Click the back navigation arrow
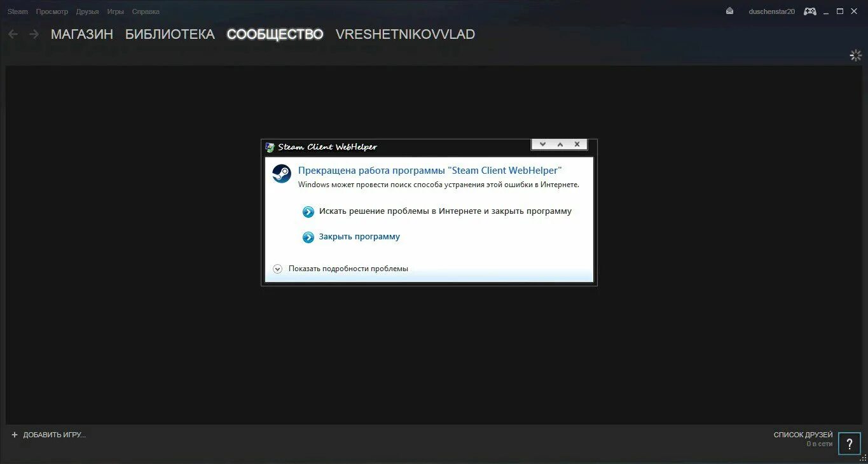Screen dimensions: 868x464 pos(13,34)
